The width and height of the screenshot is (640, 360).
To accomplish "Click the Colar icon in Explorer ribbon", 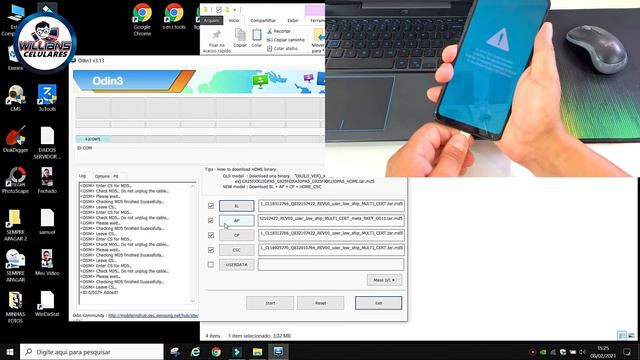I will point(257,38).
